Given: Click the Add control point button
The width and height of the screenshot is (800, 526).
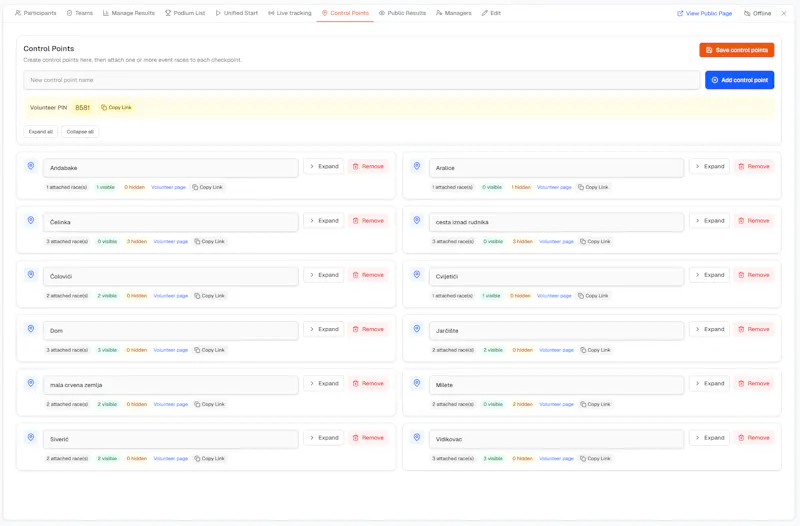Looking at the screenshot, I should [739, 80].
